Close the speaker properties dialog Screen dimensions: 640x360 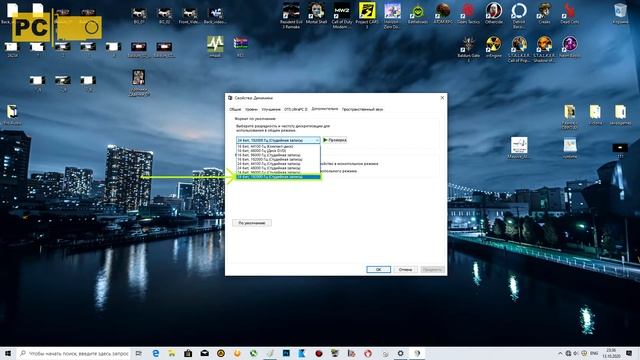pos(442,98)
